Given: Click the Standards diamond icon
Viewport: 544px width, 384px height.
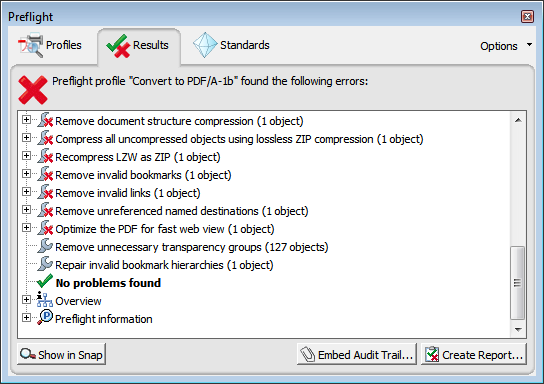Looking at the screenshot, I should pos(205,45).
